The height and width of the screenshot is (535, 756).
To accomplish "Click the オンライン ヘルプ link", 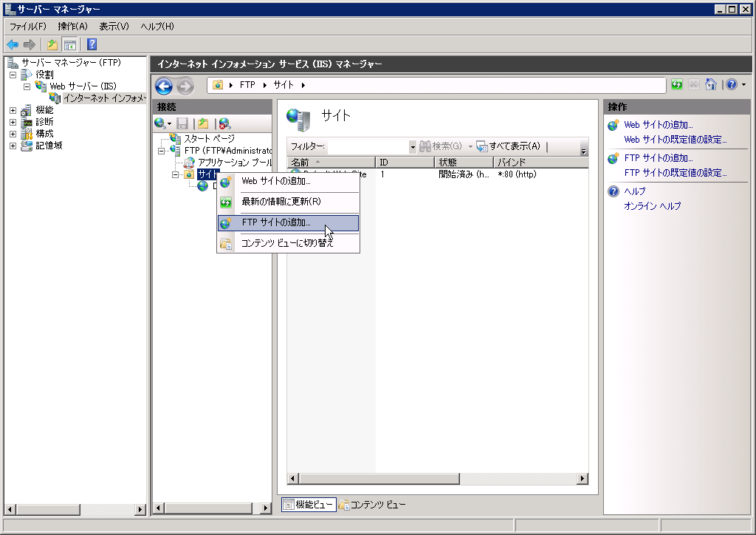I will coord(653,206).
